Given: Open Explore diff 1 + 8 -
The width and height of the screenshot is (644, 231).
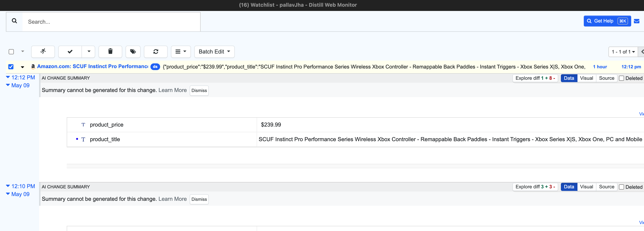Looking at the screenshot, I should tap(535, 78).
